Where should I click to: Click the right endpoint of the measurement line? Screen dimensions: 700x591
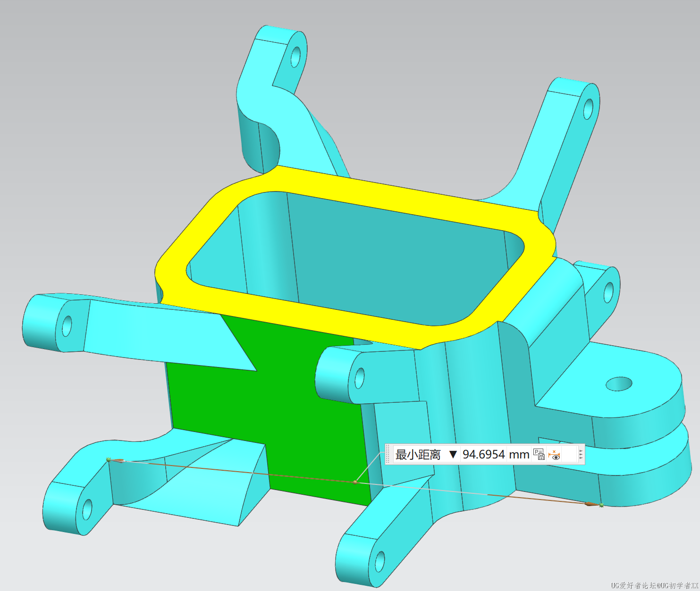point(601,505)
